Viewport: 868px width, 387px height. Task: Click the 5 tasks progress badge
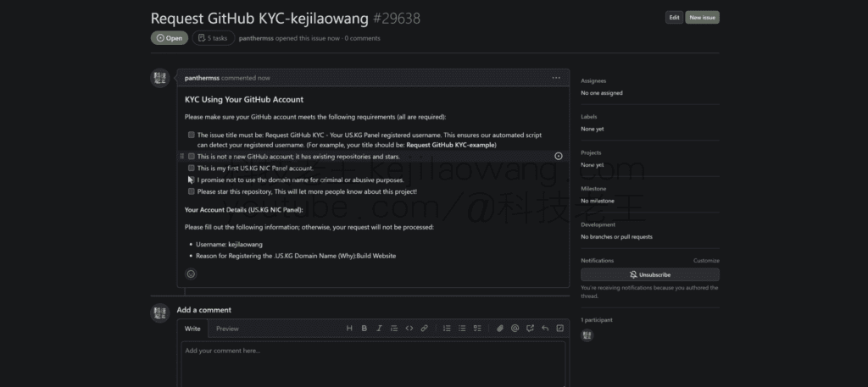213,38
